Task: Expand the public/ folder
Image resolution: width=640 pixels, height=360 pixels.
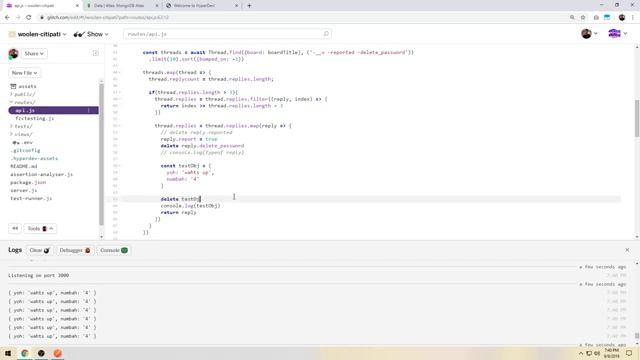Action: point(23,94)
